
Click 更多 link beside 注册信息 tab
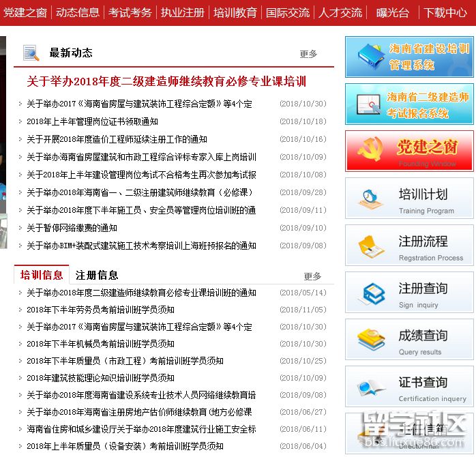click(x=312, y=276)
